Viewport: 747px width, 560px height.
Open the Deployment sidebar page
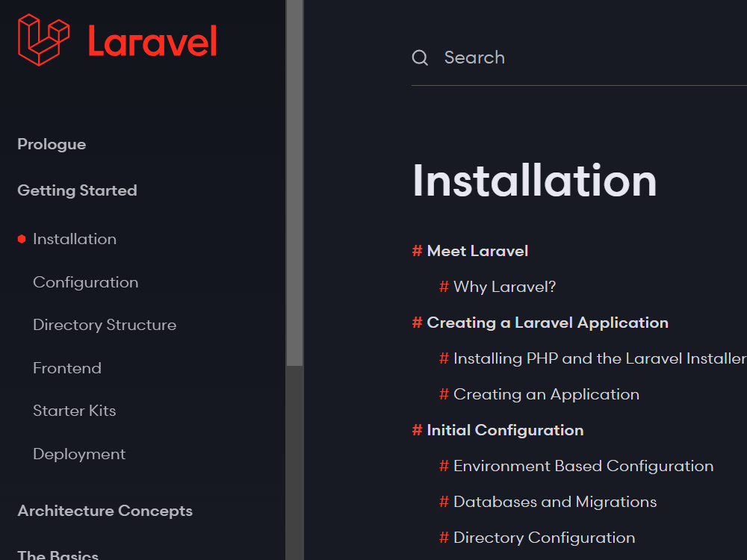click(79, 454)
